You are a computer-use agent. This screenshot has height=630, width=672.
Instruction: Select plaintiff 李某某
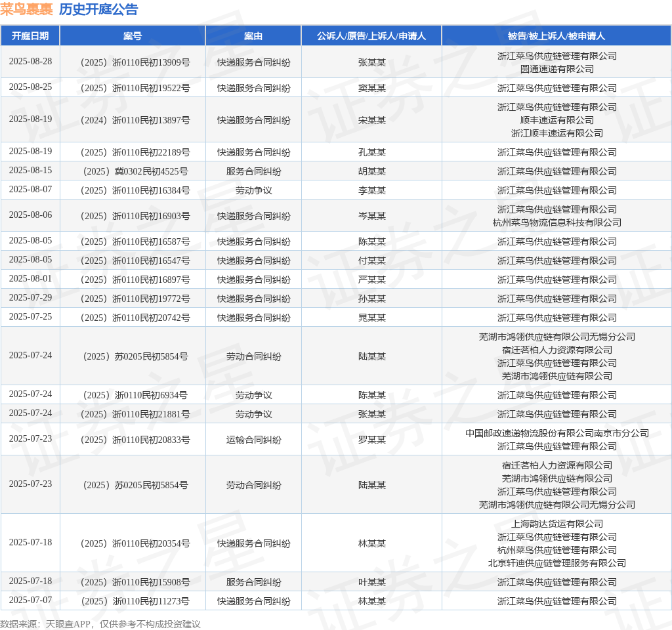372,191
